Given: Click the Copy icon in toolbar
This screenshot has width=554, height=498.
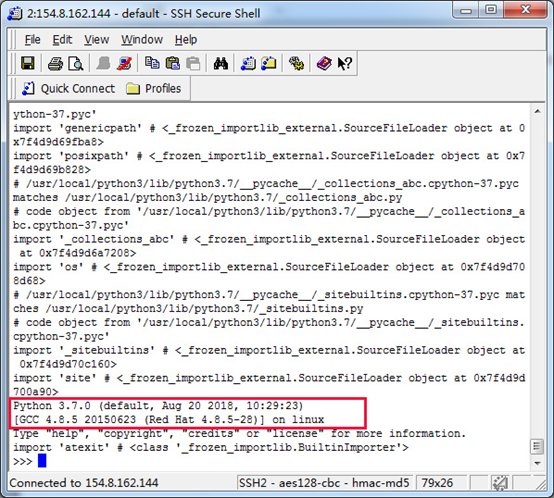Looking at the screenshot, I should [152, 64].
